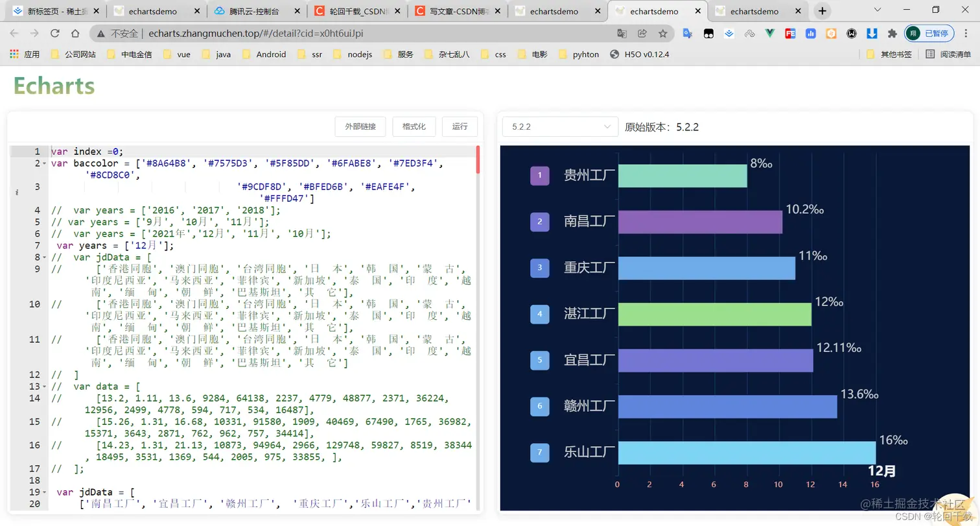
Task: Open the browser profile menu 翔
Action: [912, 34]
